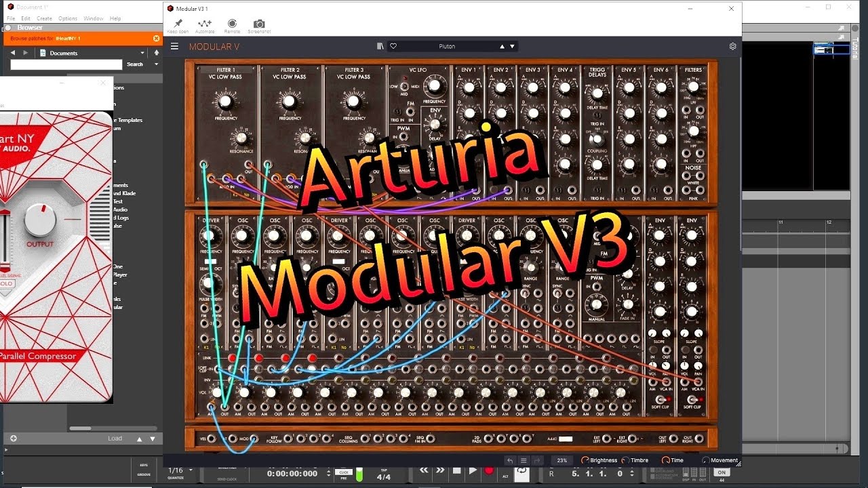Select previous patch arrow beside Load

[x=140, y=439]
